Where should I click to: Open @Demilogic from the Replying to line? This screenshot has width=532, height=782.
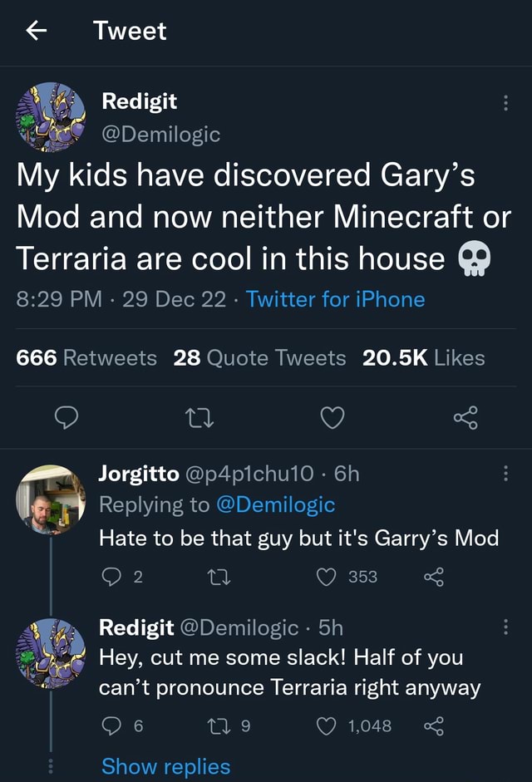[278, 504]
